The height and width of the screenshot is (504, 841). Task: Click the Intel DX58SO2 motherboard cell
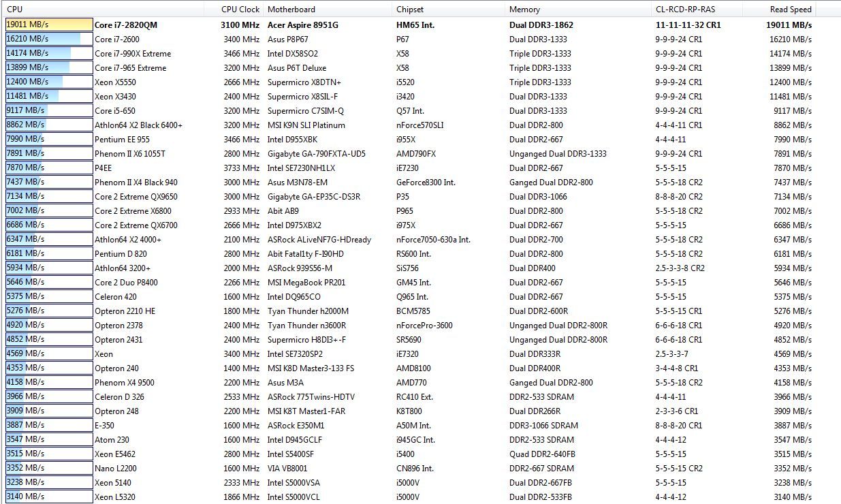(x=293, y=54)
